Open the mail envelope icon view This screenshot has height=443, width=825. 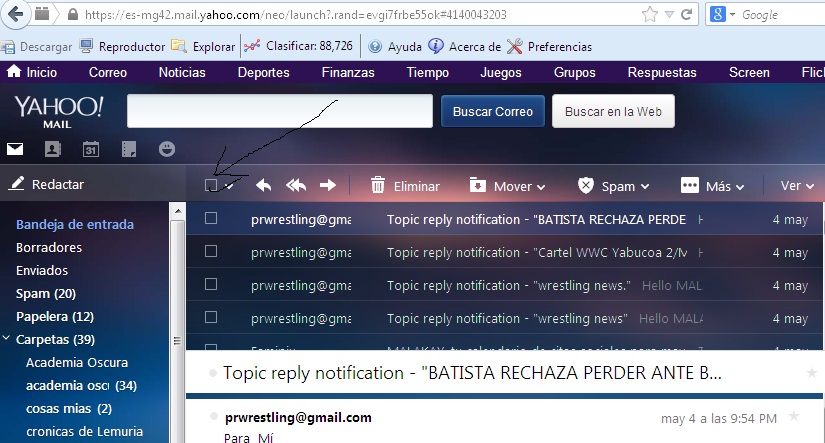tap(15, 149)
